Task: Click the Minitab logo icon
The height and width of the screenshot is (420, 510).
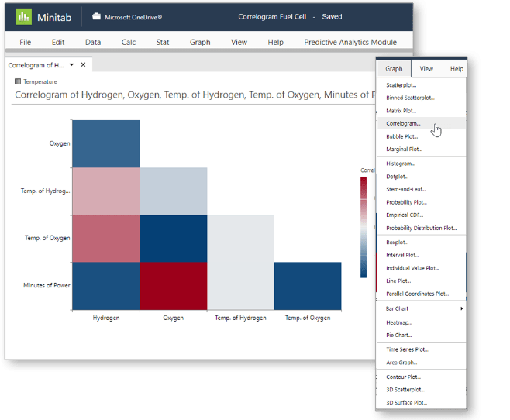Action: [23, 17]
